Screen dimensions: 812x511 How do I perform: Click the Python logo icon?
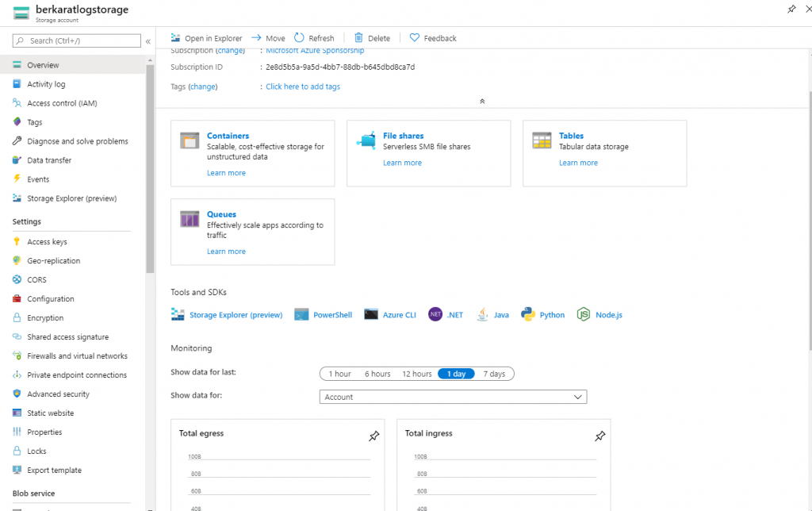(x=527, y=314)
